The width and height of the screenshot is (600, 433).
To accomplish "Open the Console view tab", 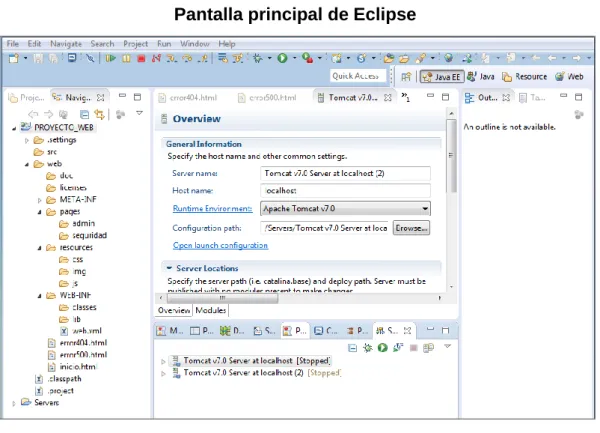I will tap(326, 330).
